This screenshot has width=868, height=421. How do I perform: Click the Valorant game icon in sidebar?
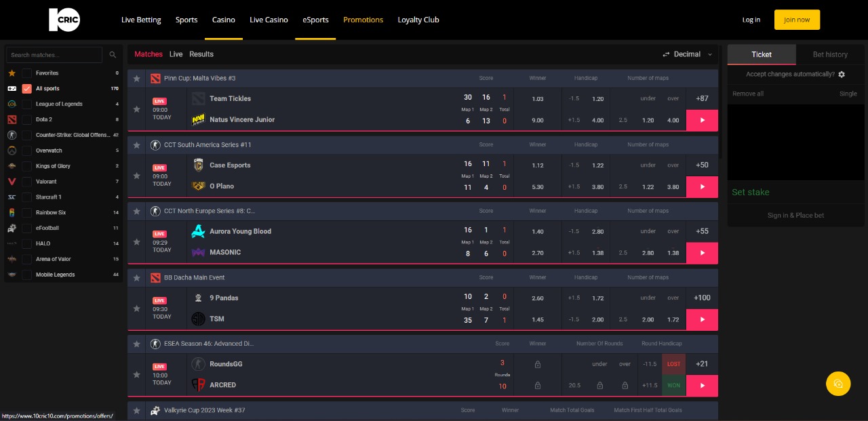pos(12,182)
